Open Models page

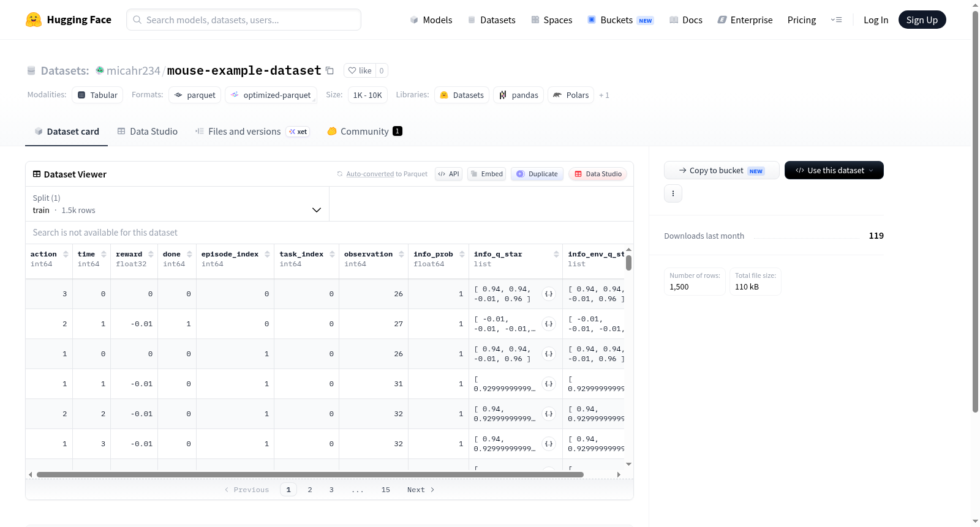pos(431,20)
